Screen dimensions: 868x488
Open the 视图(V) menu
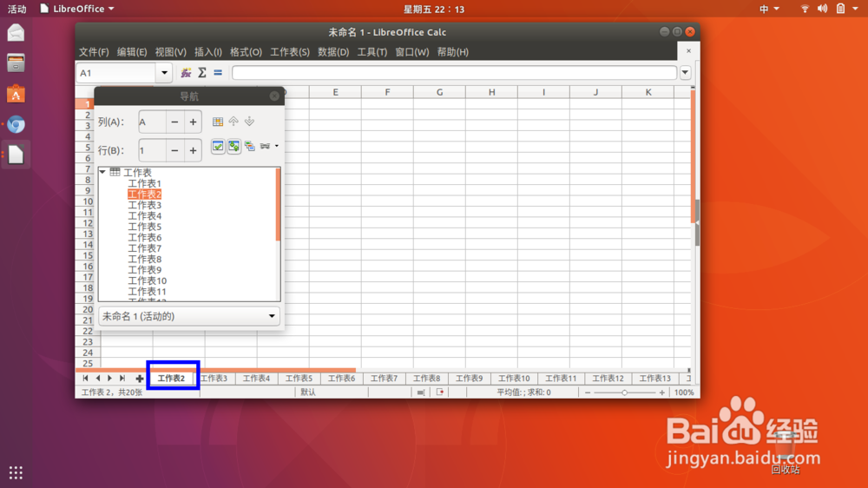[170, 51]
